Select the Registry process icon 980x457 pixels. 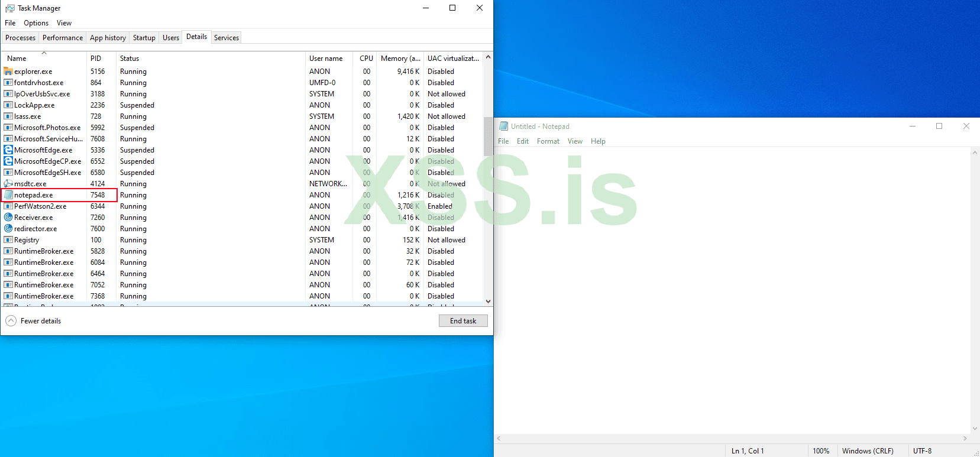(x=8, y=240)
